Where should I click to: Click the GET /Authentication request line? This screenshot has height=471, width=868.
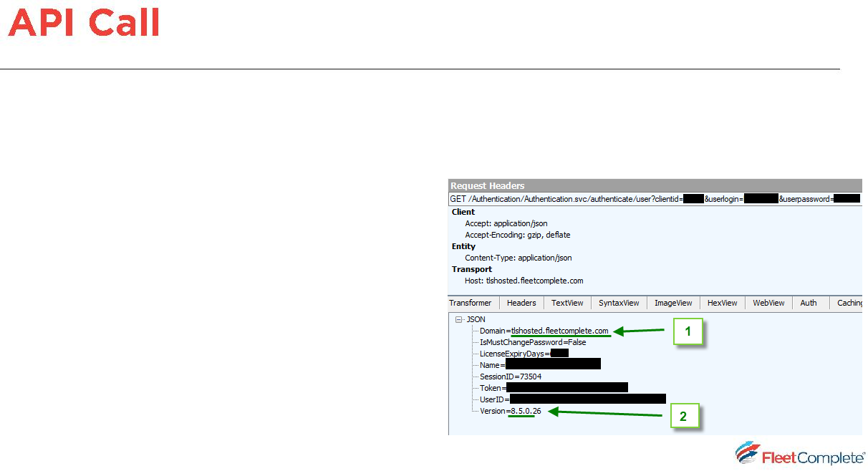pos(655,199)
